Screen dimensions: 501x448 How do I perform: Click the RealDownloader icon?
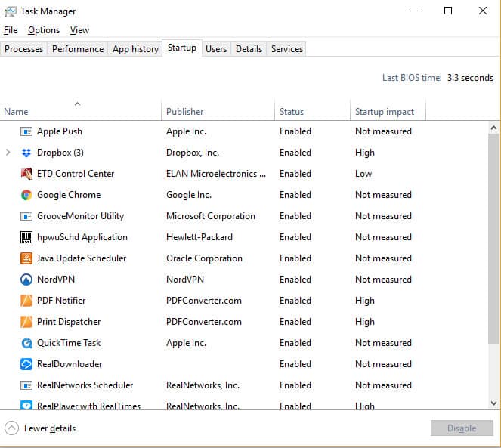pos(26,364)
